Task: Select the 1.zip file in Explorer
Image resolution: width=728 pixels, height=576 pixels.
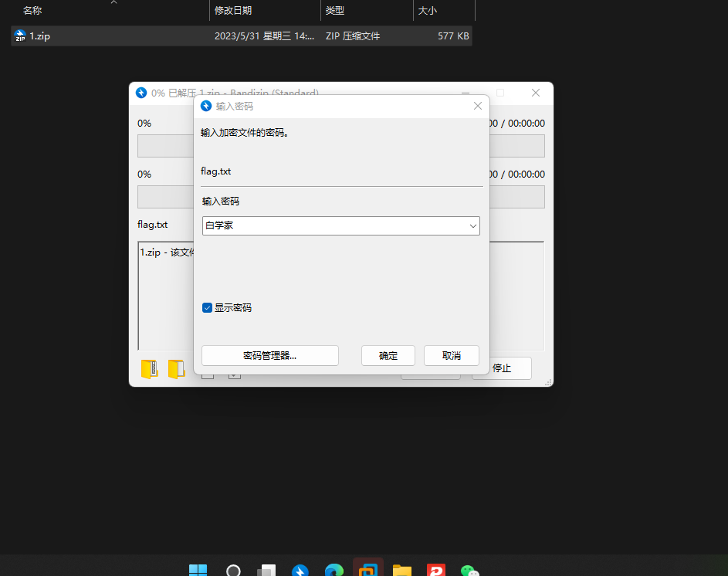Action: pyautogui.click(x=242, y=36)
